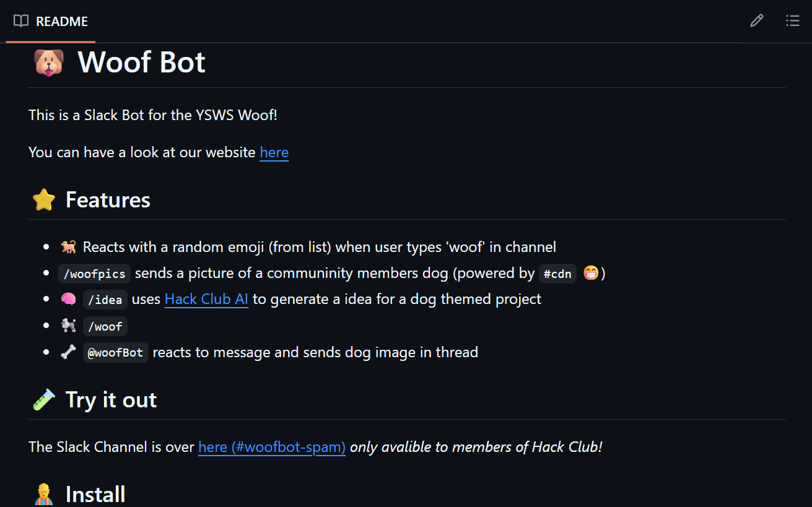Click the construction worker emoji by Install
The width and height of the screenshot is (812, 507).
click(44, 495)
